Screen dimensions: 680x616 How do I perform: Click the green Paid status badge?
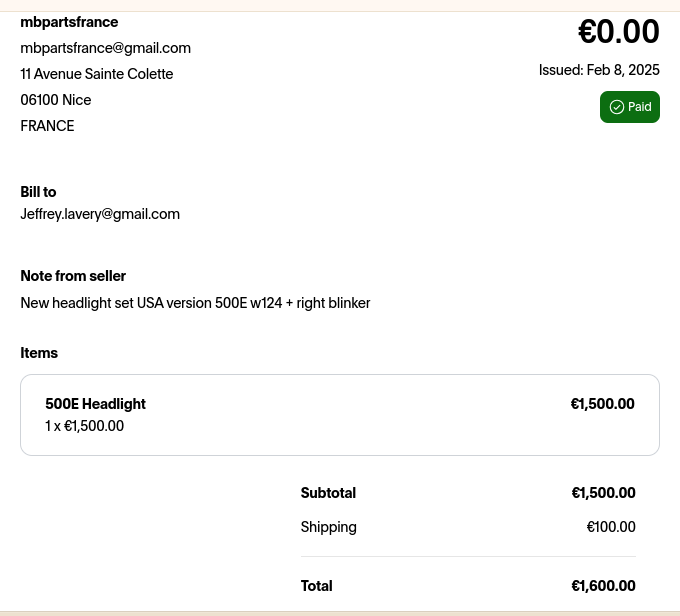click(630, 107)
